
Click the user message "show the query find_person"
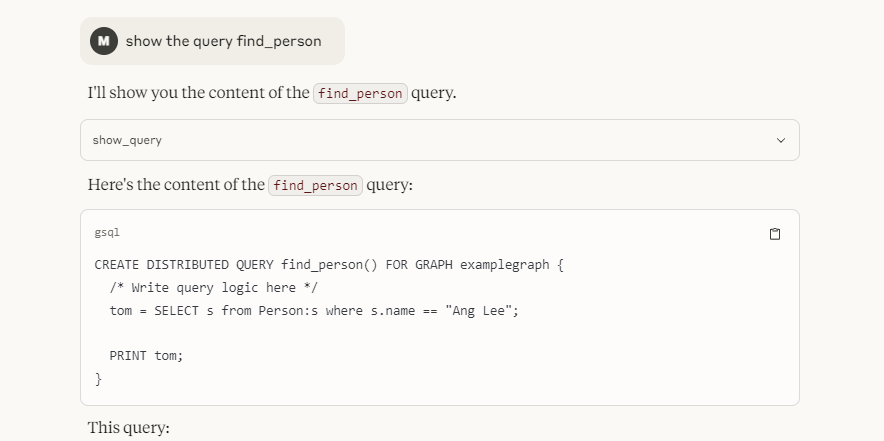click(224, 41)
